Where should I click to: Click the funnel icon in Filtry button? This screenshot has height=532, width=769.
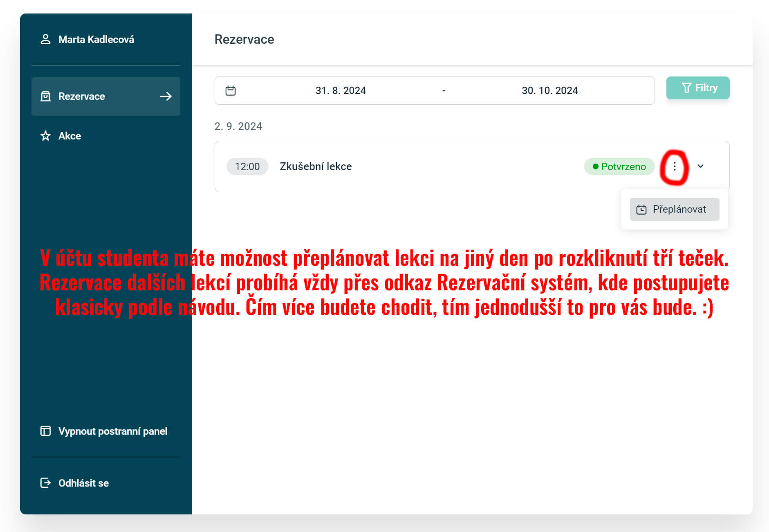click(686, 88)
